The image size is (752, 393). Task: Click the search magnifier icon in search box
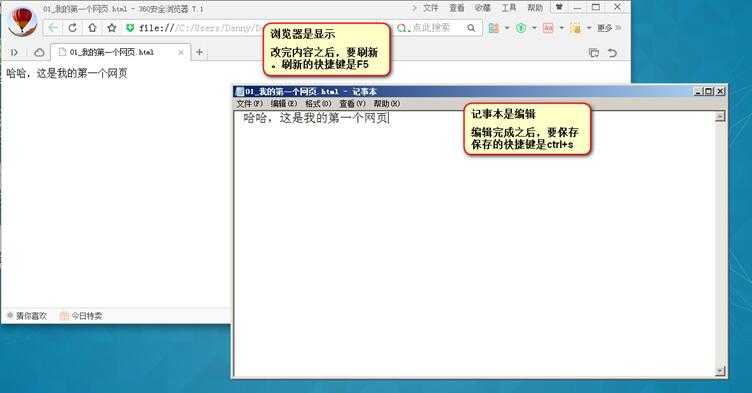tap(471, 28)
